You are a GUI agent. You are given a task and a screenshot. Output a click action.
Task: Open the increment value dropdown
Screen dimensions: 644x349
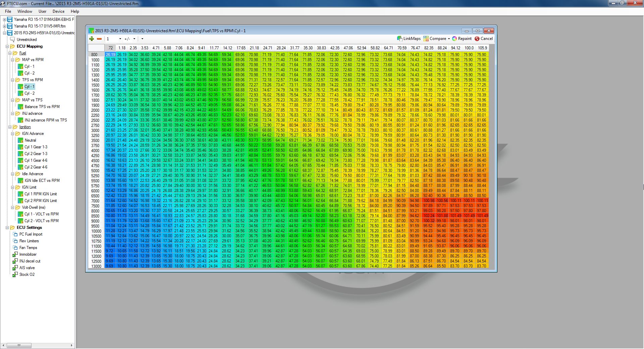tap(120, 39)
